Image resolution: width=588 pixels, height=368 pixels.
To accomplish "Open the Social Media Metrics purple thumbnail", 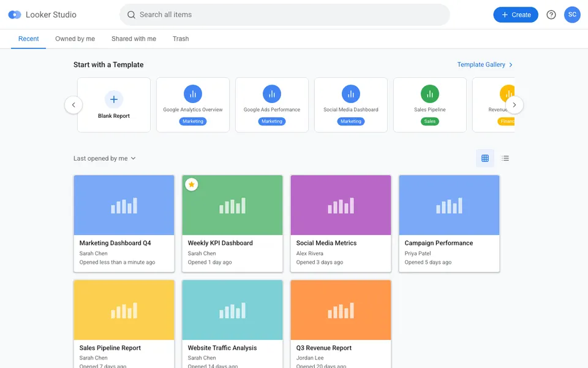I will pos(341,205).
